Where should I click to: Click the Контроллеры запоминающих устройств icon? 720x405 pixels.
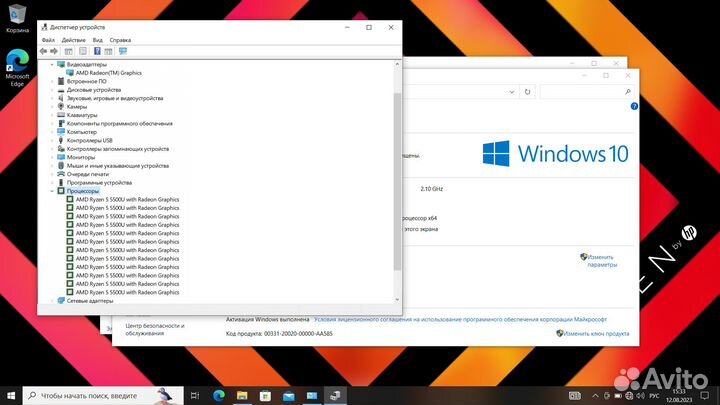click(x=61, y=149)
